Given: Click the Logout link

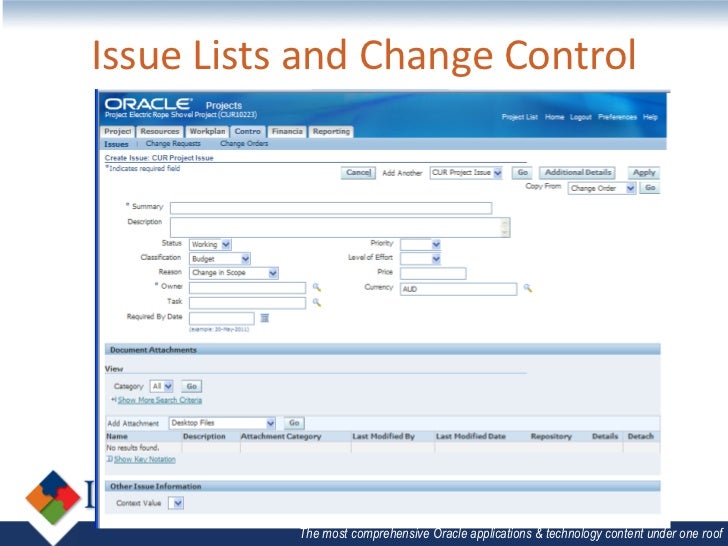Looking at the screenshot, I should click(581, 117).
